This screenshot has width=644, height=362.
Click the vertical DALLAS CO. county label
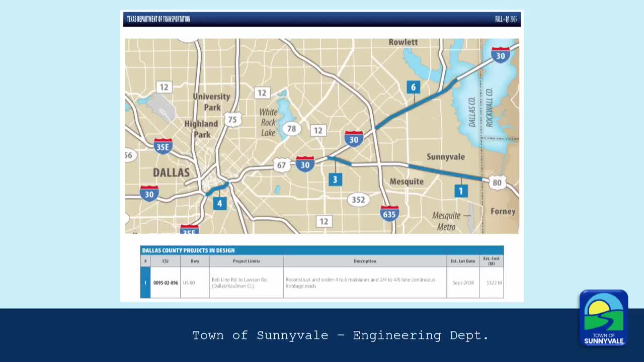pos(472,112)
